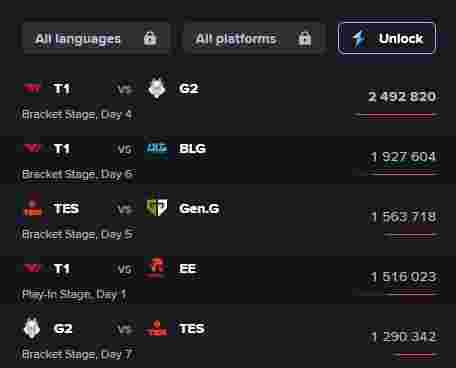Viewport: 456px width, 368px height.
Task: Open the All languages dropdown
Action: click(96, 39)
